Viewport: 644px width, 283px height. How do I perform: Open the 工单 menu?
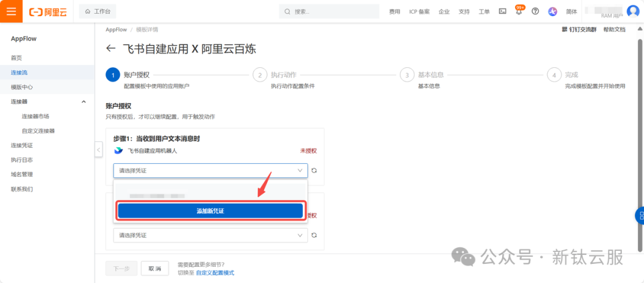[x=484, y=11]
